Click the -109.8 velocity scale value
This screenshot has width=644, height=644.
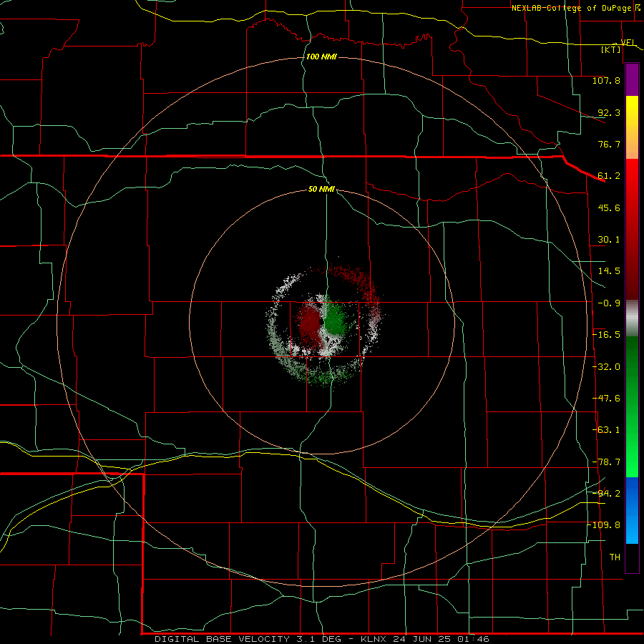(604, 525)
